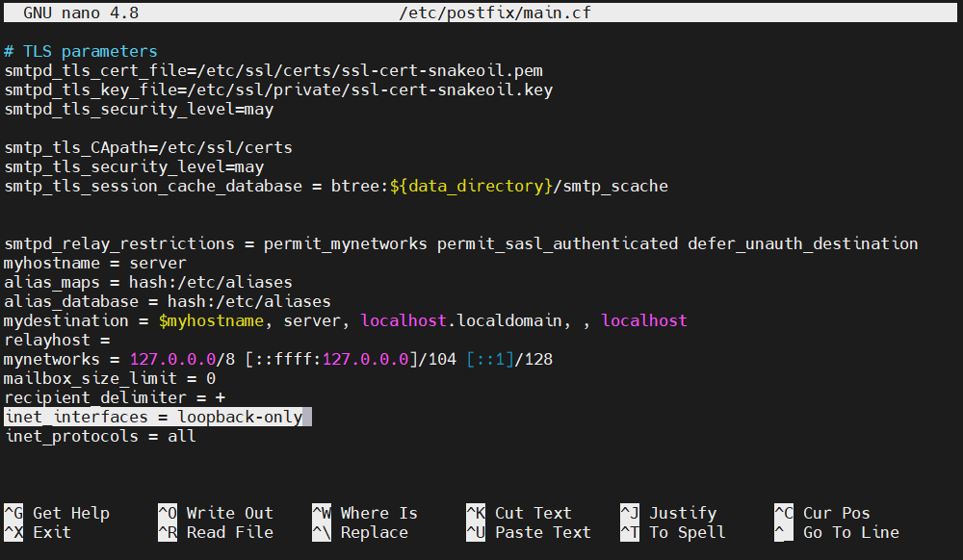The height and width of the screenshot is (560, 963).
Task: Click the mynetworks parameter name
Action: 52,360
